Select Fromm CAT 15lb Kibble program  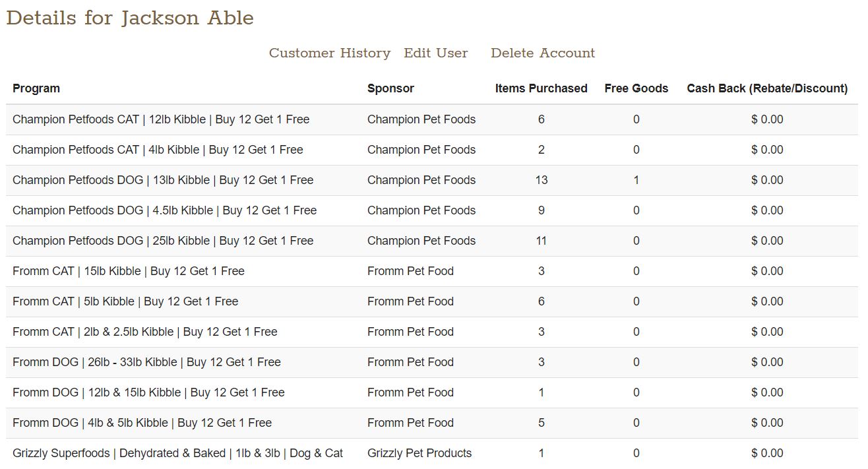[x=129, y=271]
